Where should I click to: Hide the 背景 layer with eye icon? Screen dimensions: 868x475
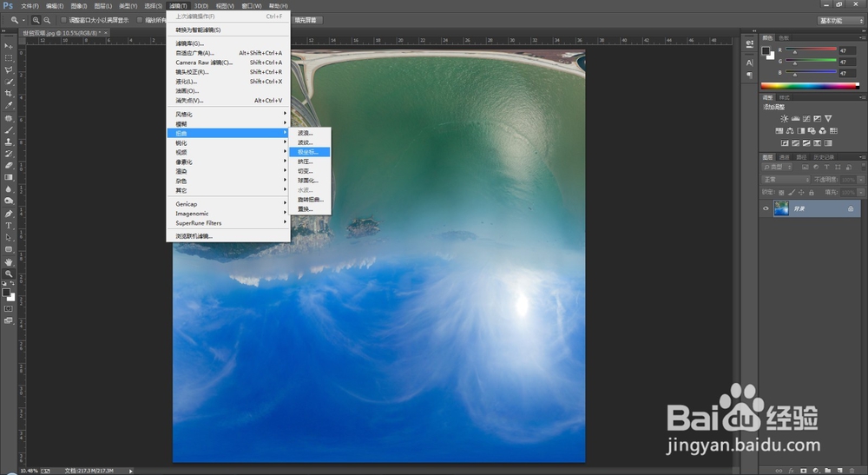coord(766,208)
